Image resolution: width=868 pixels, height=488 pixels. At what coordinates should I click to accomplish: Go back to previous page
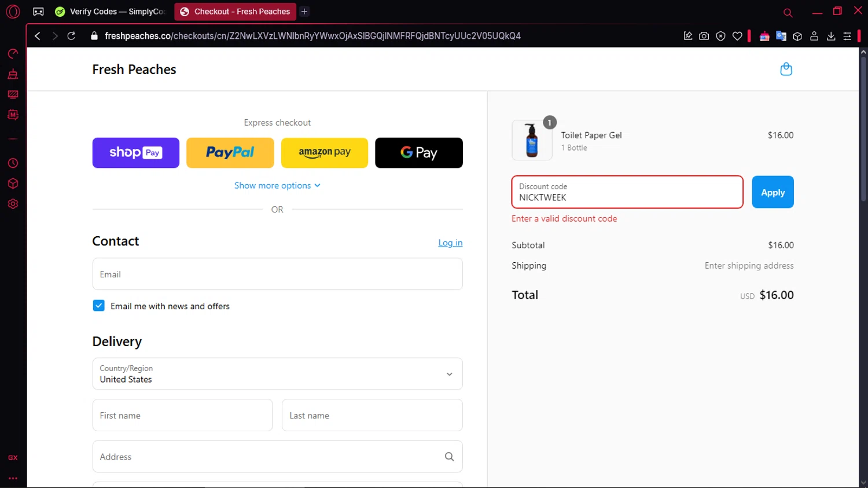[38, 36]
